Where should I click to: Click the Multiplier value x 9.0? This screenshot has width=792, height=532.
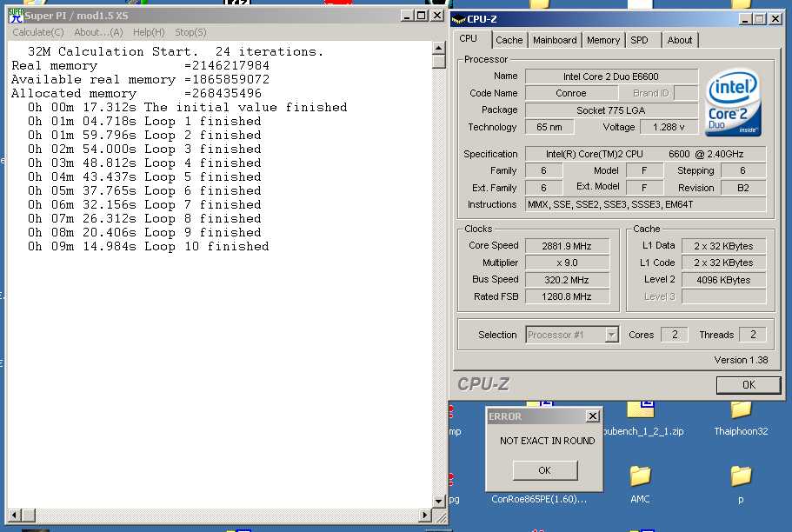tap(567, 263)
